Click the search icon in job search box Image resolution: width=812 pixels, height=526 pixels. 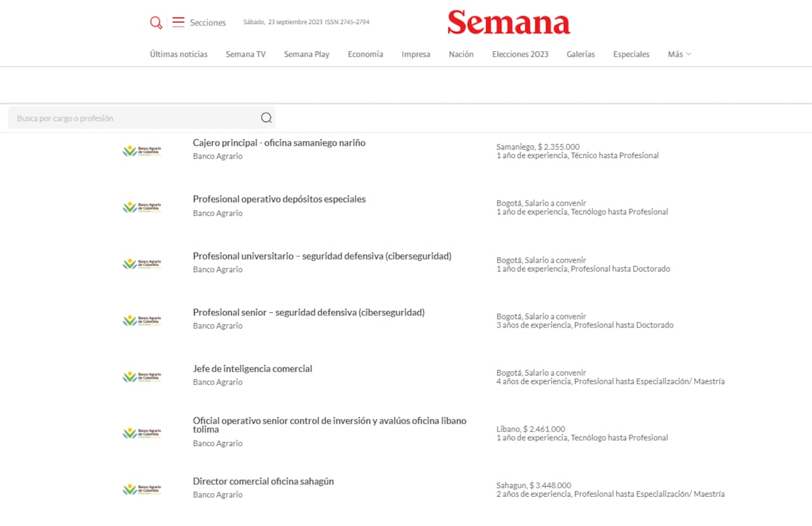[x=266, y=118]
